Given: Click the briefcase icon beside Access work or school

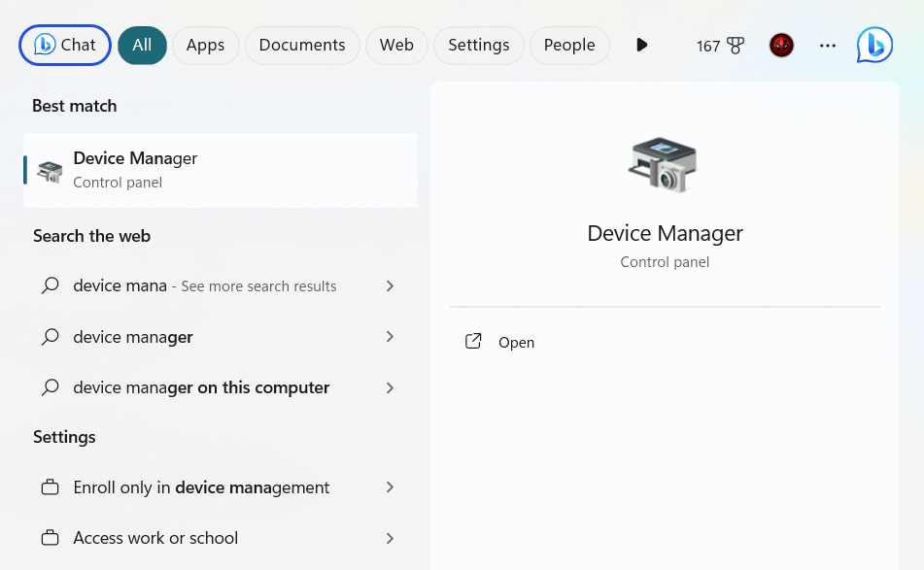Looking at the screenshot, I should pos(50,538).
